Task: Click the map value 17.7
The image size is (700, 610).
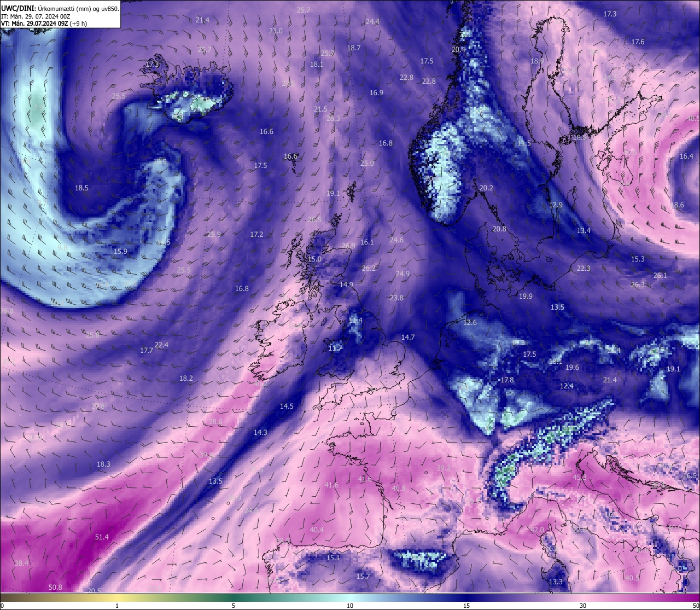Action: pos(147,351)
